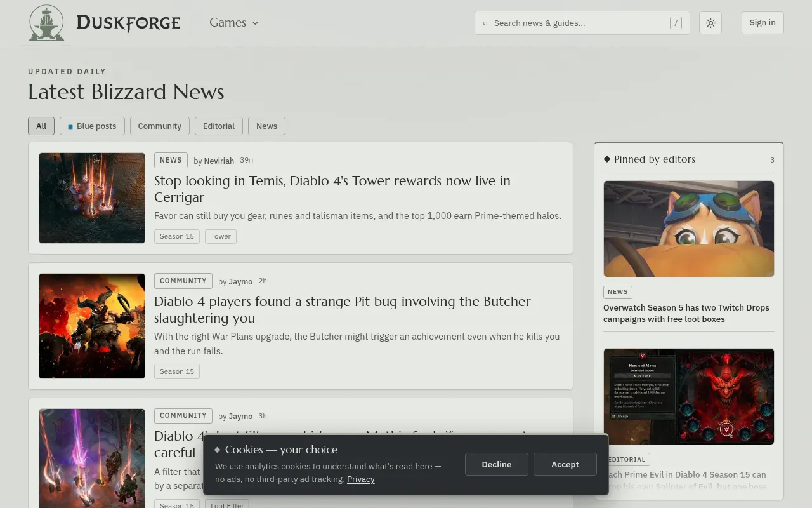Open the Privacy link in cookie banner
Image resolution: width=812 pixels, height=508 pixels.
tap(361, 479)
